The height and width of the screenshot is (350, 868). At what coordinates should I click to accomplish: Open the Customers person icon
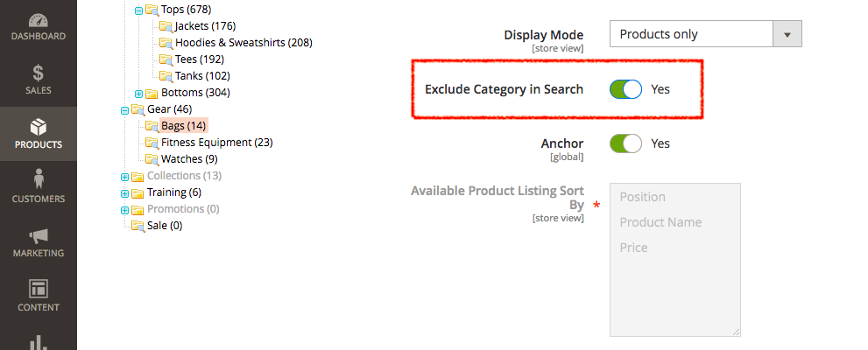point(39,179)
